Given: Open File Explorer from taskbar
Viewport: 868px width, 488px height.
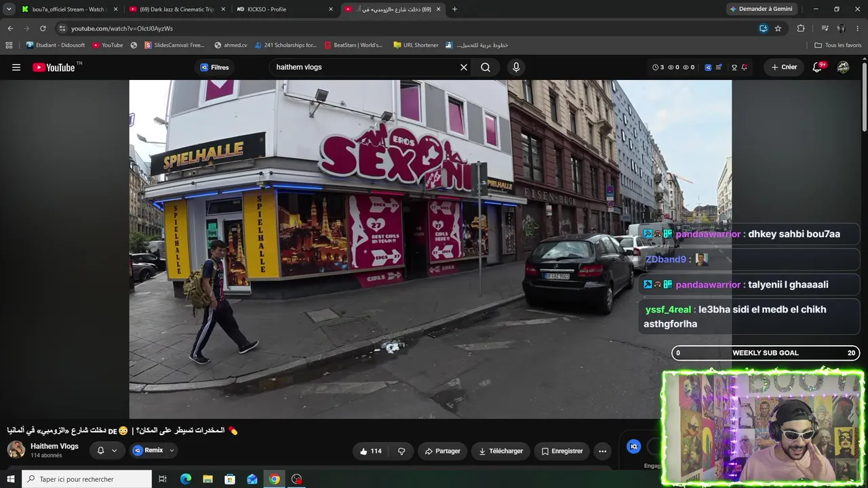Looking at the screenshot, I should click(208, 479).
